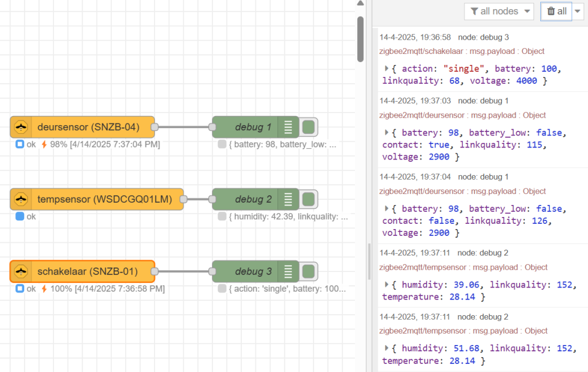Expand the contact true payload object
This screenshot has height=372, width=588.
pos(387,133)
